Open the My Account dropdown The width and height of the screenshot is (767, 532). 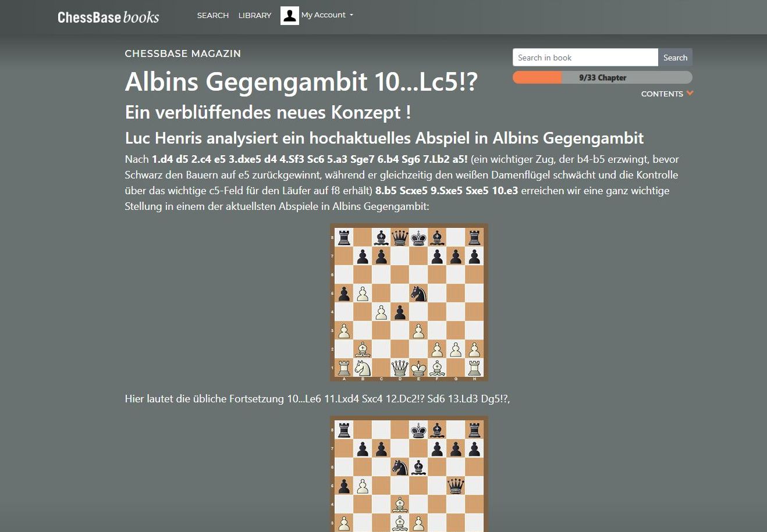pos(327,15)
